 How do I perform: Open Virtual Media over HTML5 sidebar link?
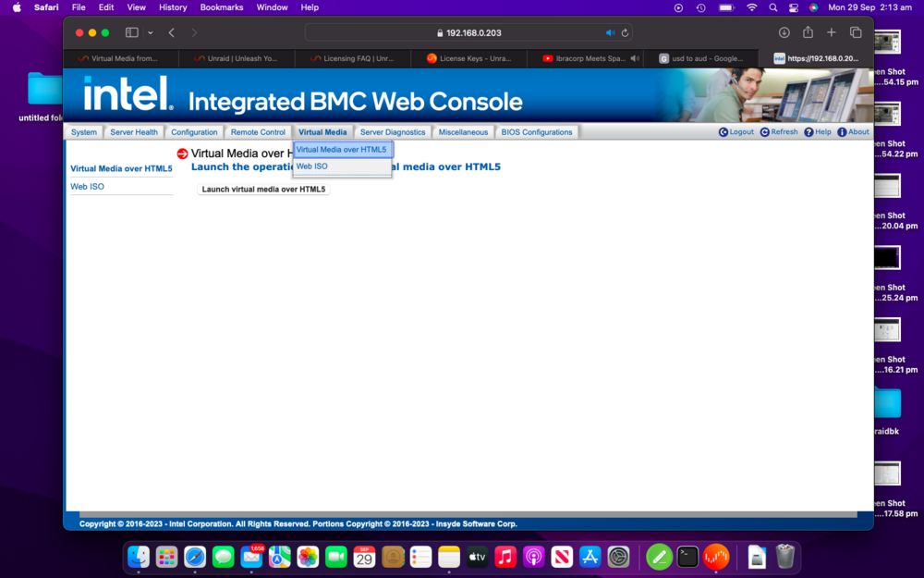tap(121, 168)
